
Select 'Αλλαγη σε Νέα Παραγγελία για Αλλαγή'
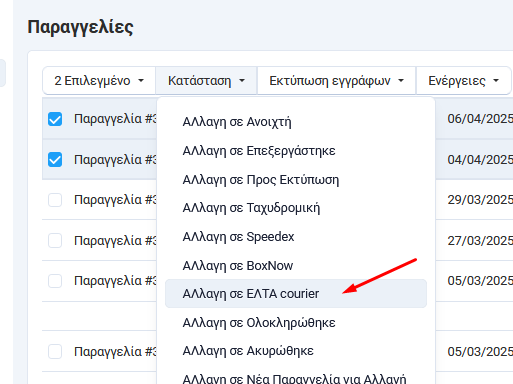tap(296, 378)
